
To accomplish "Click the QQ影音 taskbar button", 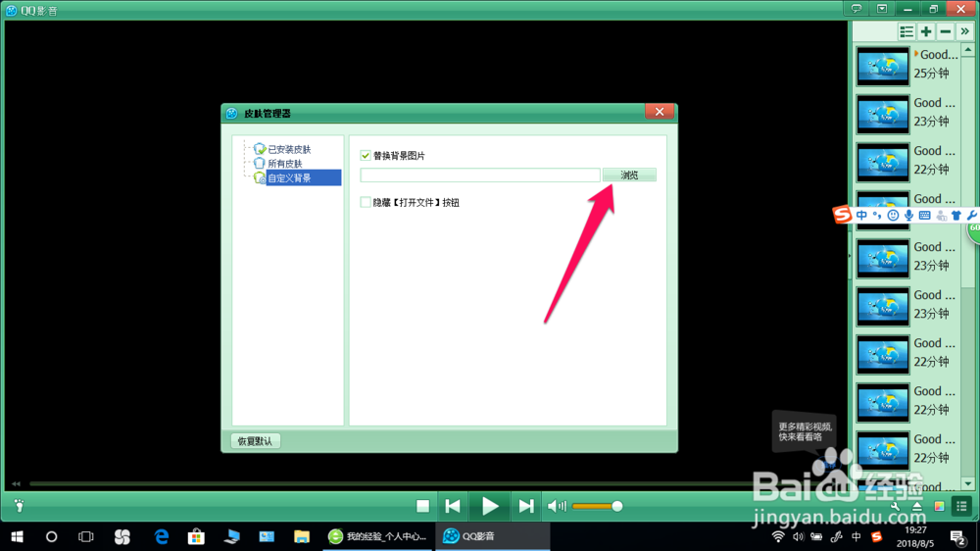I will (x=493, y=536).
